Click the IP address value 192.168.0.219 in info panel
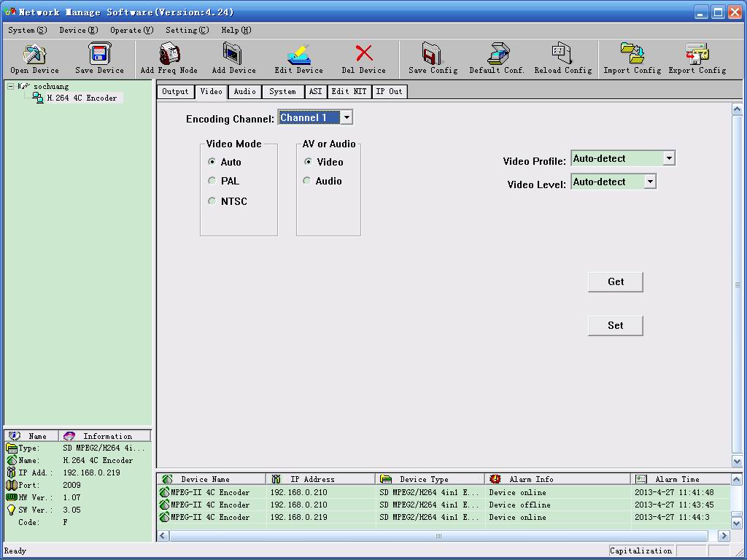The height and width of the screenshot is (560, 747). pyautogui.click(x=91, y=472)
